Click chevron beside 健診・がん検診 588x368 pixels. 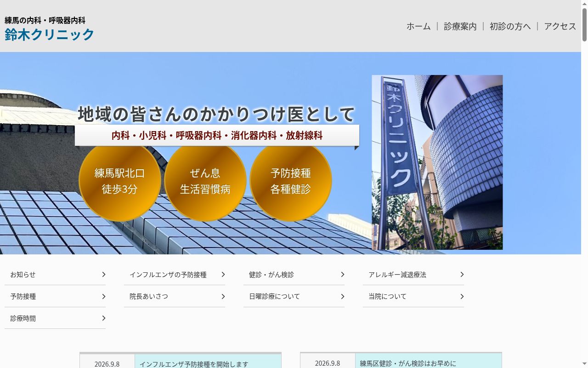point(343,275)
